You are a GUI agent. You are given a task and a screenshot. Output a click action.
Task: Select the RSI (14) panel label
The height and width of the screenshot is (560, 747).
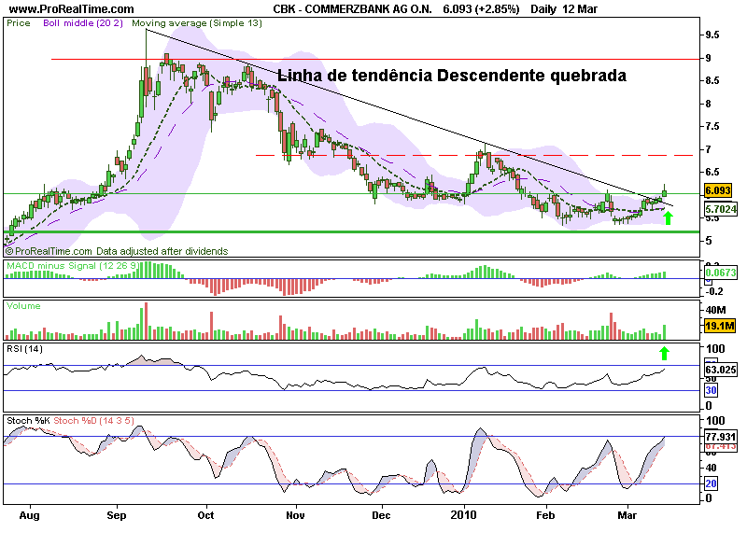point(24,349)
